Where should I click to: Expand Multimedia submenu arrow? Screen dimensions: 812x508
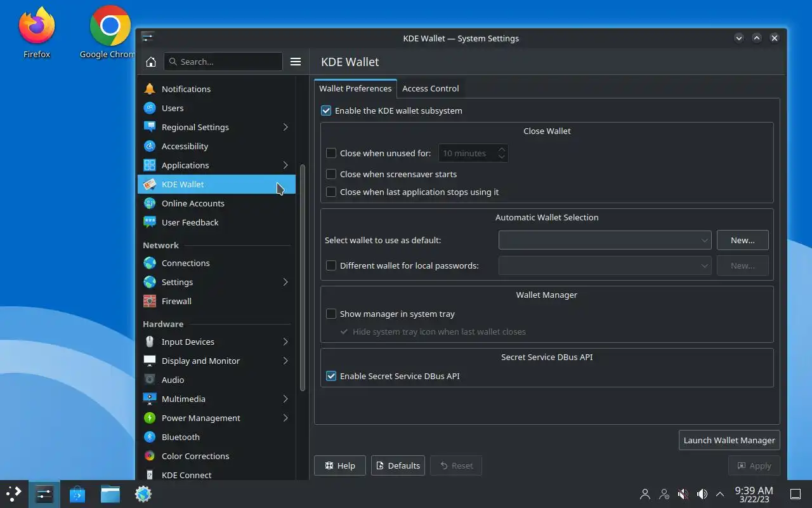(x=285, y=399)
